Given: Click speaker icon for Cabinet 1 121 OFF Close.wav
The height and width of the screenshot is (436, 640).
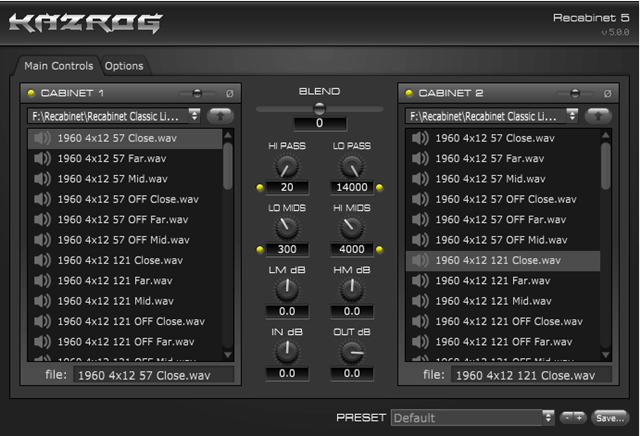Looking at the screenshot, I should coord(42,321).
